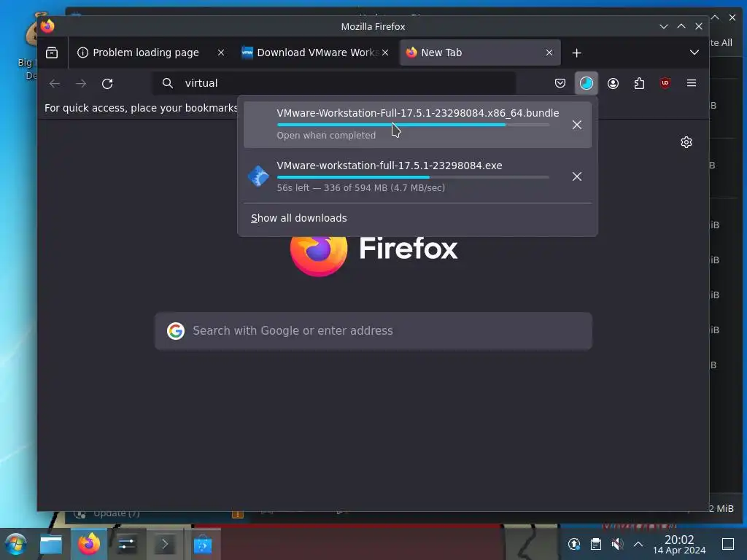The height and width of the screenshot is (560, 747).
Task: Click the search magnifier icon in address bar
Action: (x=167, y=83)
